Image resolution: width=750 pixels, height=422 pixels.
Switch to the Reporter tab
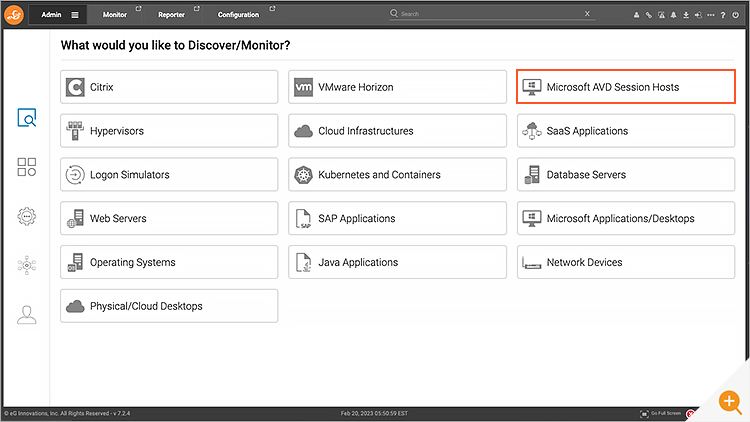(171, 15)
